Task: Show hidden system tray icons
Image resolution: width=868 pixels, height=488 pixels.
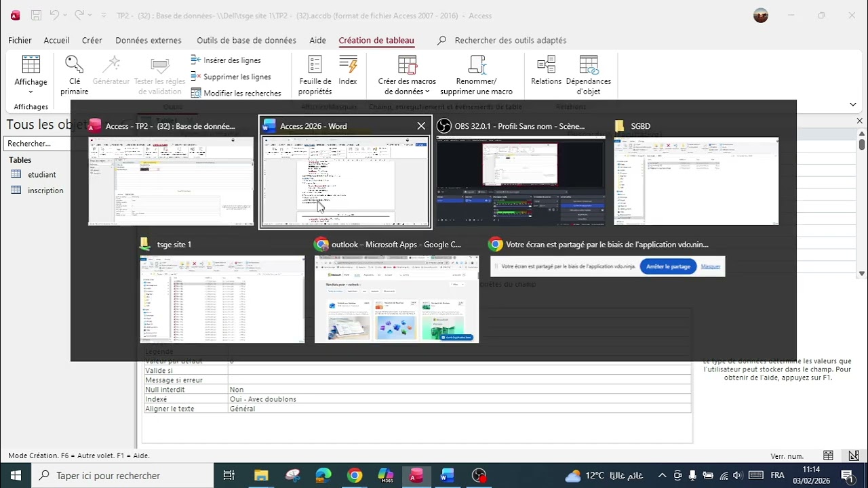Action: pos(662,476)
